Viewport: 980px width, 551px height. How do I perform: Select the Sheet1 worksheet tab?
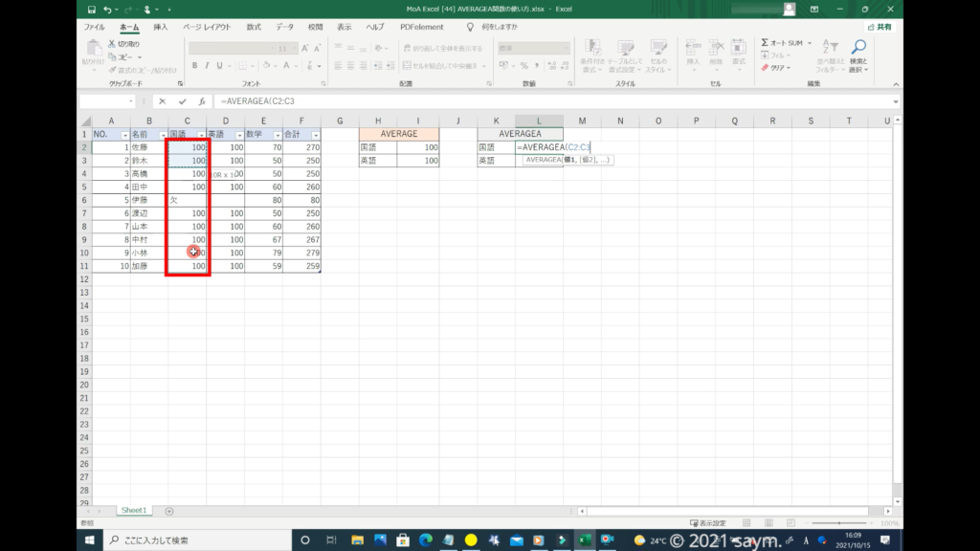coord(133,512)
